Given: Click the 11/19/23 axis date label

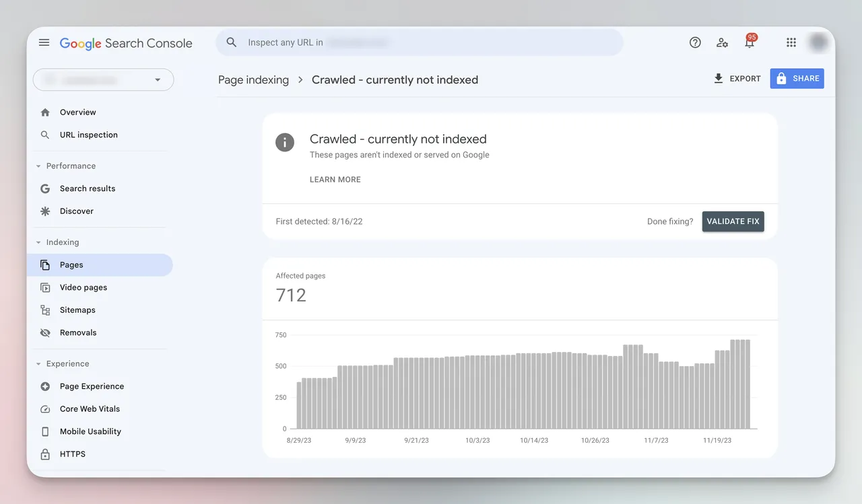Looking at the screenshot, I should tap(717, 440).
